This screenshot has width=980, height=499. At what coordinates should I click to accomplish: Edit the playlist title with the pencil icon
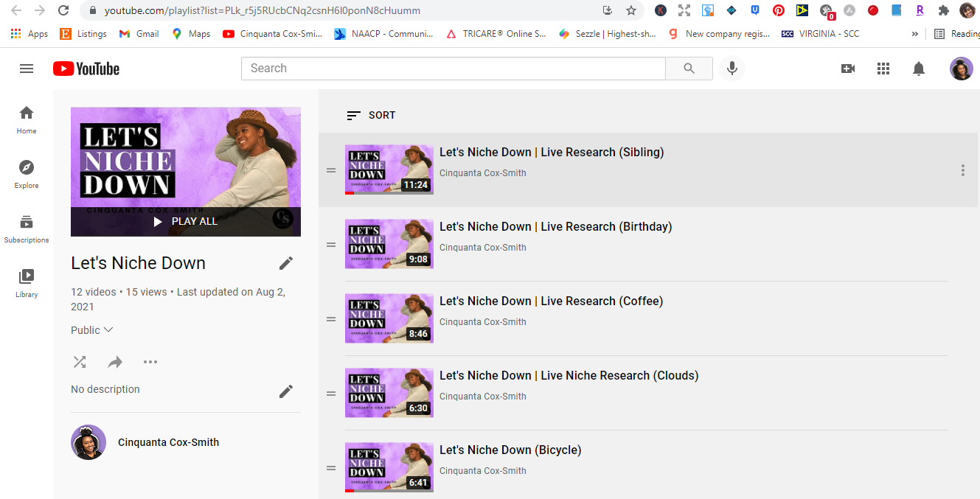point(286,263)
